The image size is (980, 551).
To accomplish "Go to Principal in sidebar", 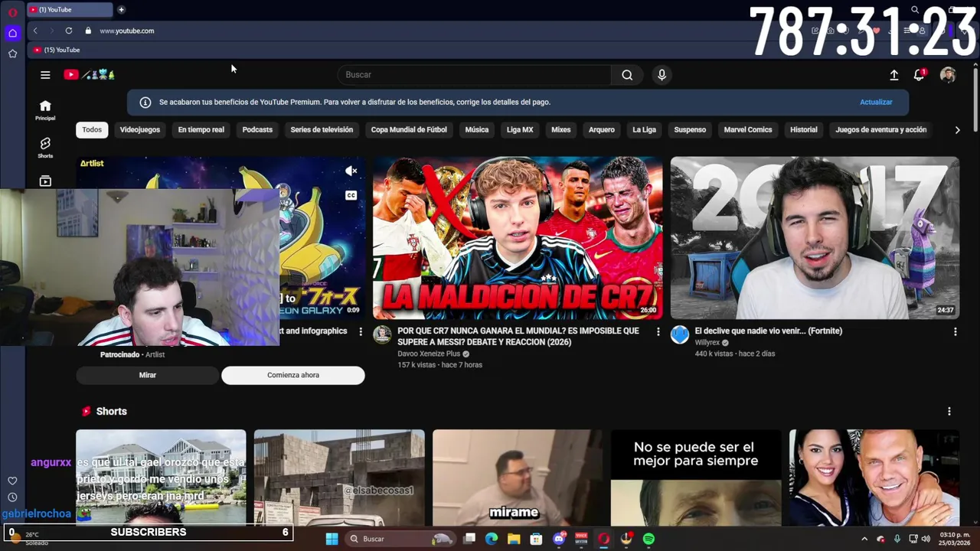I will [x=45, y=110].
